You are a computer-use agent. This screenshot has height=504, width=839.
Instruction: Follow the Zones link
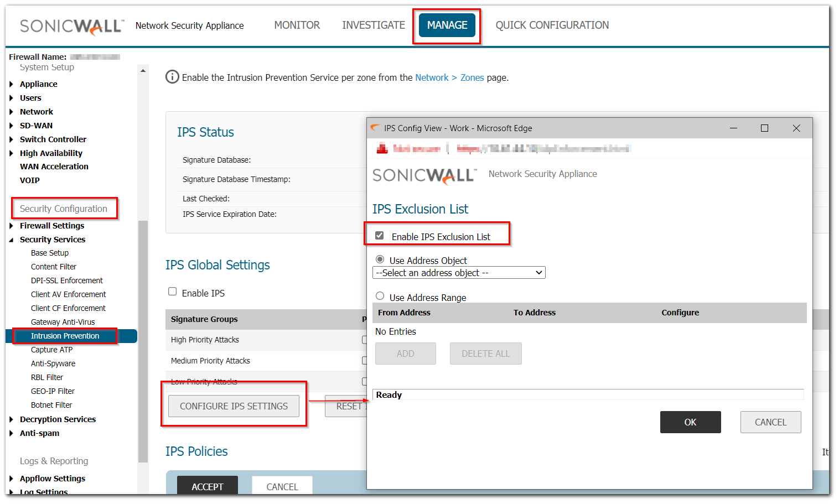point(472,77)
